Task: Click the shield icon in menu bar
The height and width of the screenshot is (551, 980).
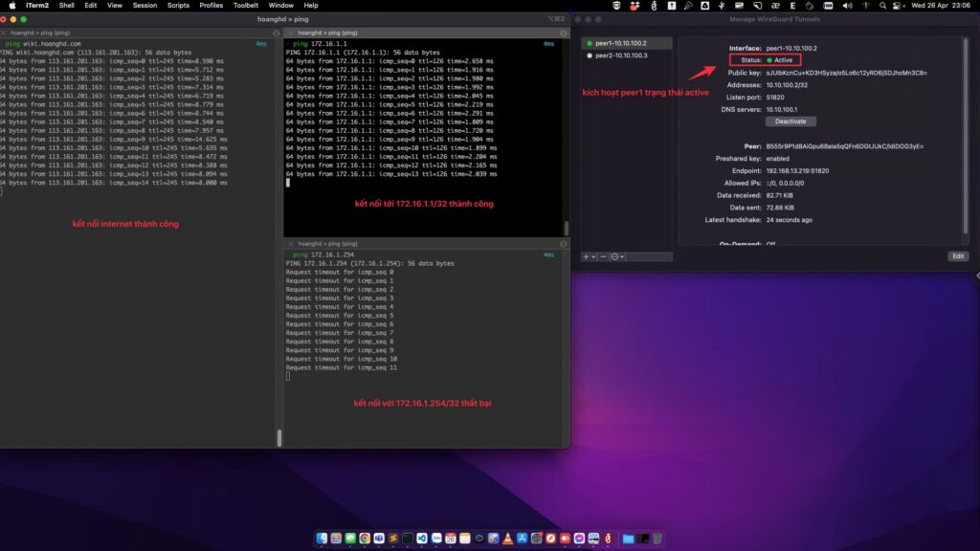Action: coord(616,5)
